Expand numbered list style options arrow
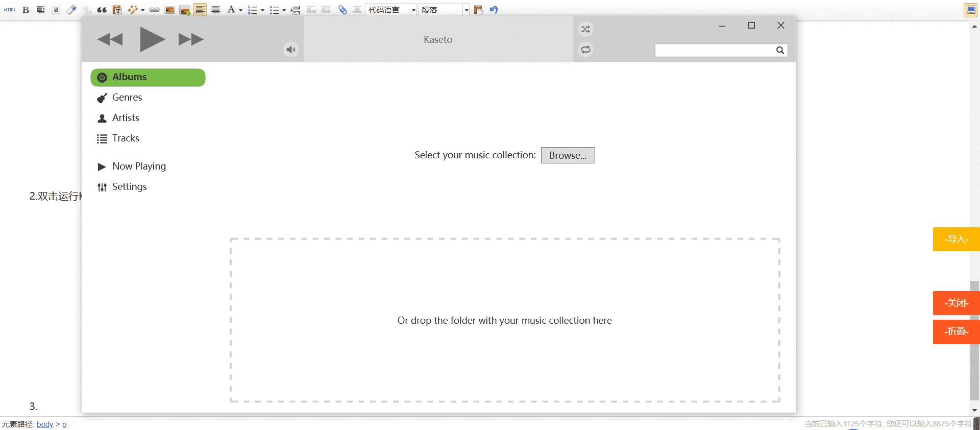The image size is (980, 430). tap(262, 10)
